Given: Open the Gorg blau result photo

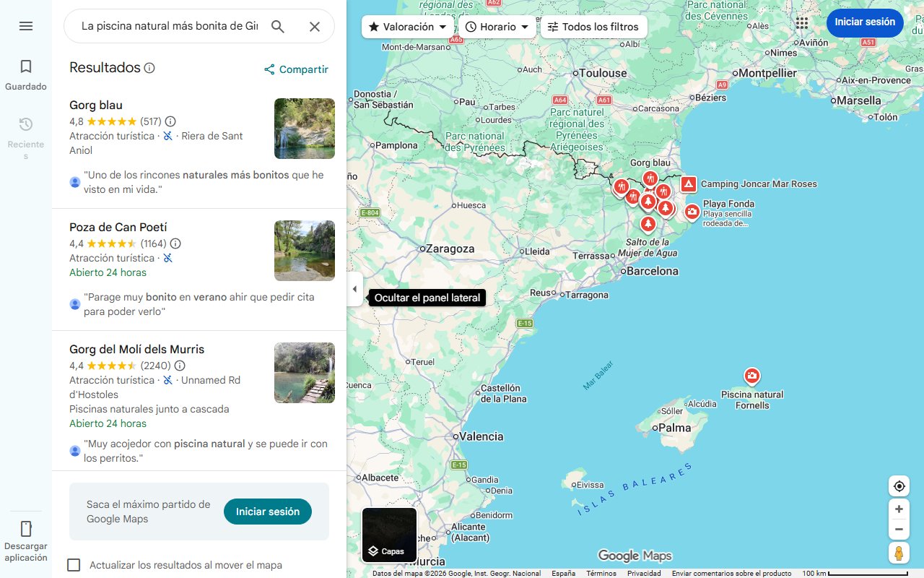Looking at the screenshot, I should pos(304,129).
